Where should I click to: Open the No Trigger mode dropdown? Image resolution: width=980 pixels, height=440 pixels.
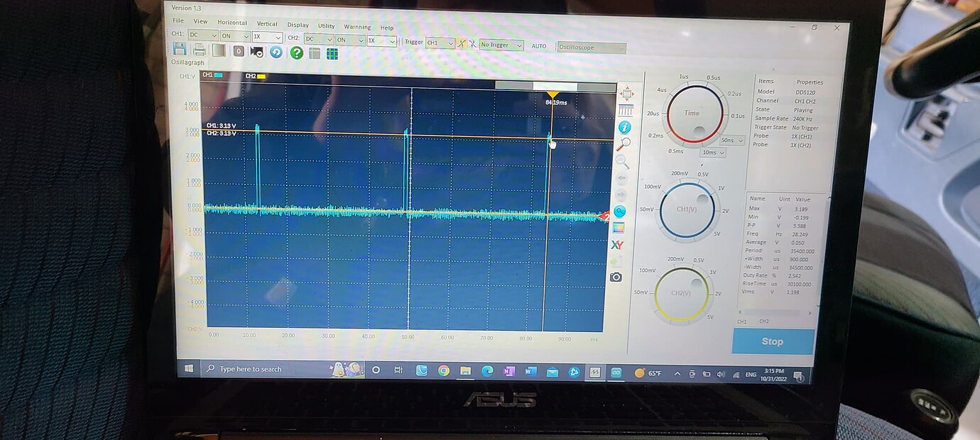click(x=501, y=45)
